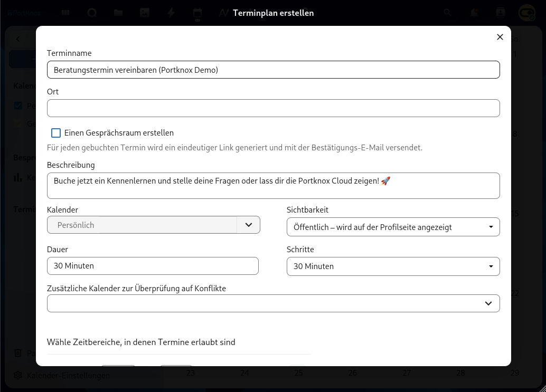Enable 'Einen Gesprächsraum erstellen' checkbox
The image size is (546, 392).
(x=56, y=133)
